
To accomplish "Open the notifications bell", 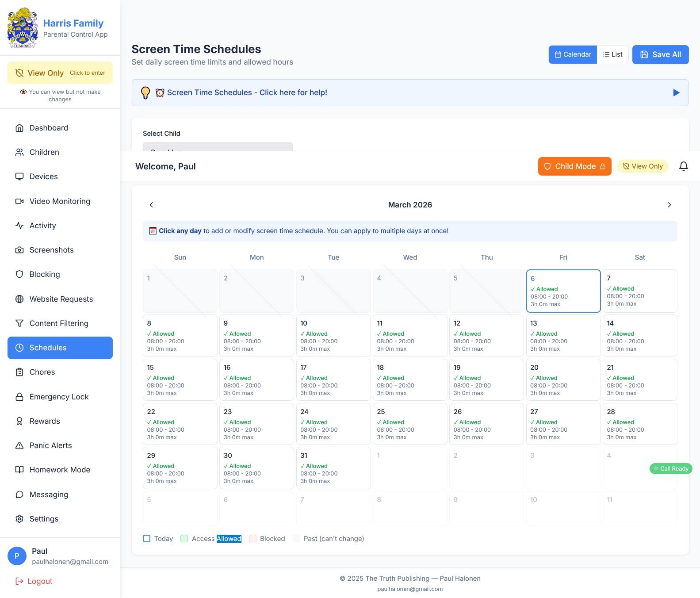I will [684, 166].
